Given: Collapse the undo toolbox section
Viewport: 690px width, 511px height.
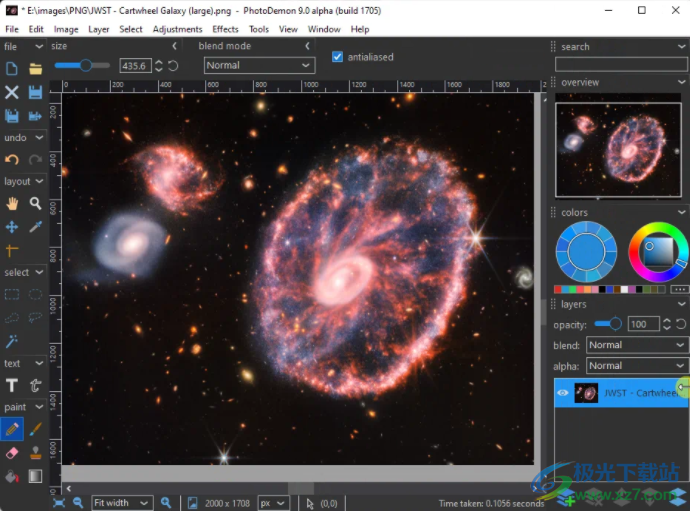Looking at the screenshot, I should point(39,137).
